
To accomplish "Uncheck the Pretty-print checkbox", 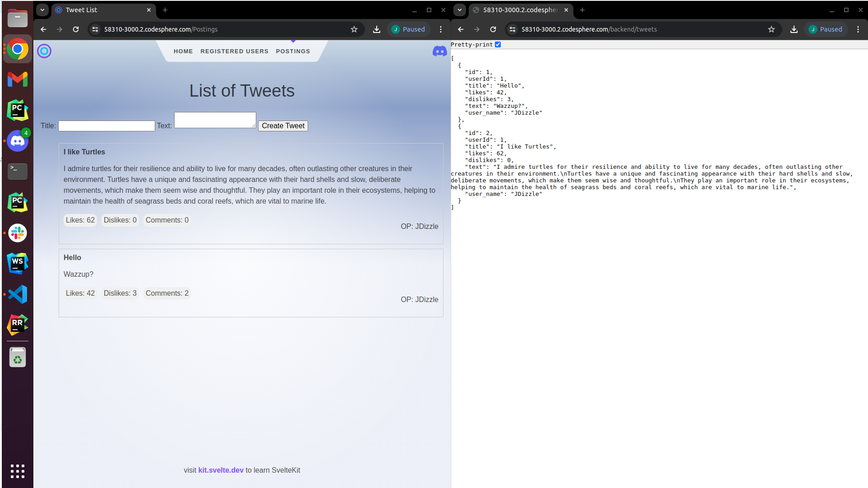I will click(x=498, y=44).
